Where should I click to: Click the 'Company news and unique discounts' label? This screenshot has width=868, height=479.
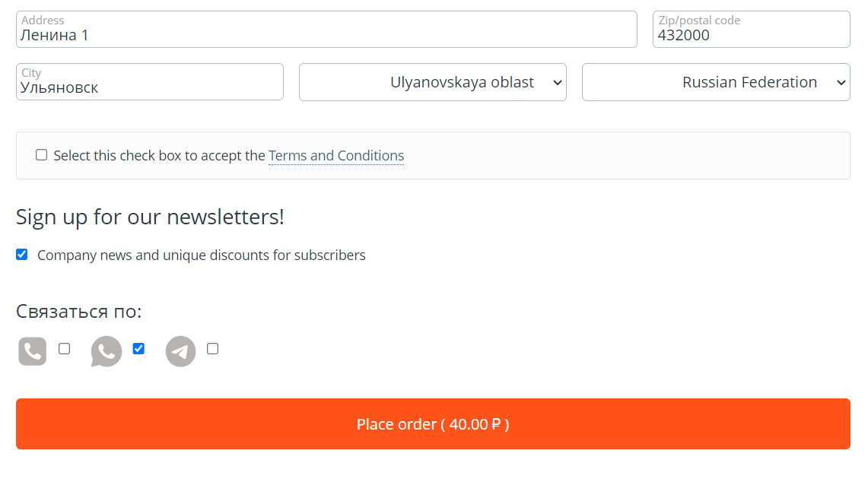[202, 255]
